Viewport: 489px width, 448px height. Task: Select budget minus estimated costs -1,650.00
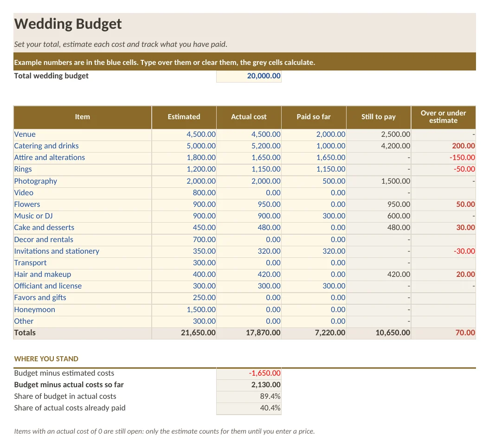click(x=249, y=373)
